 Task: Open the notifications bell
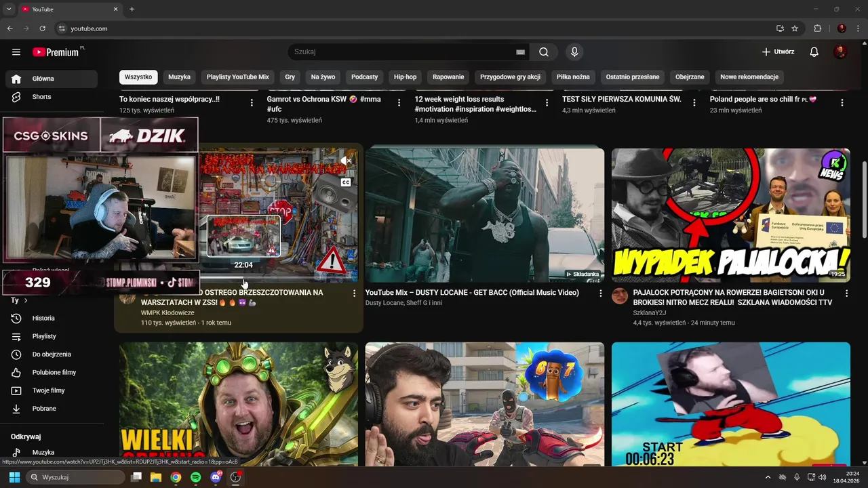814,52
